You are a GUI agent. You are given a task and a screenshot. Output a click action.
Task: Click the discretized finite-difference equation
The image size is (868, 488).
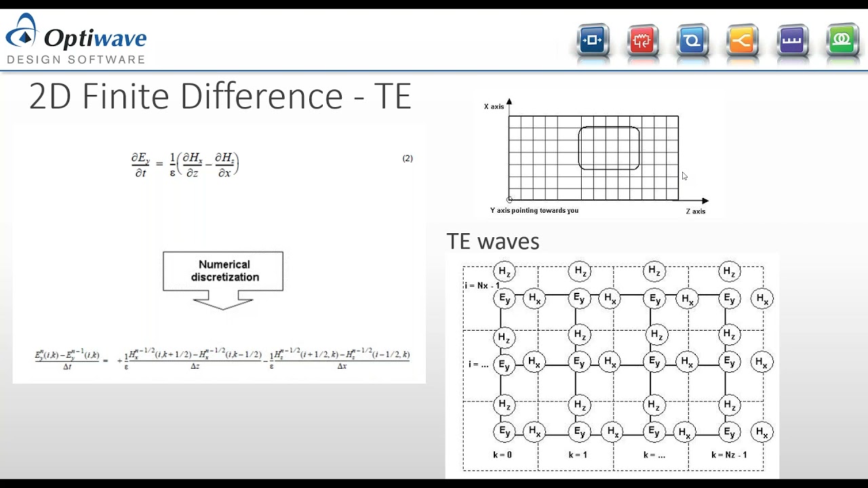pos(222,360)
